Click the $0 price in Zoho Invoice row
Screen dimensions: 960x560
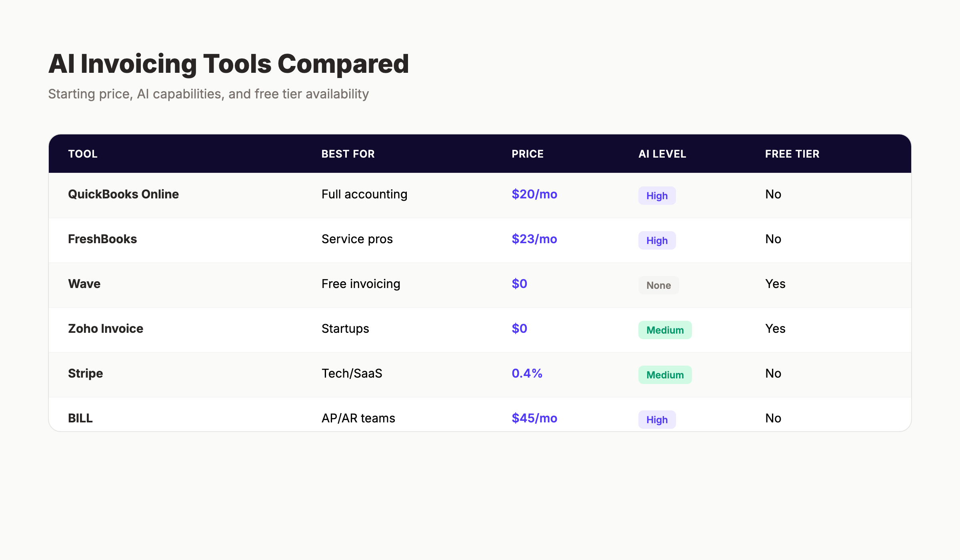point(520,329)
